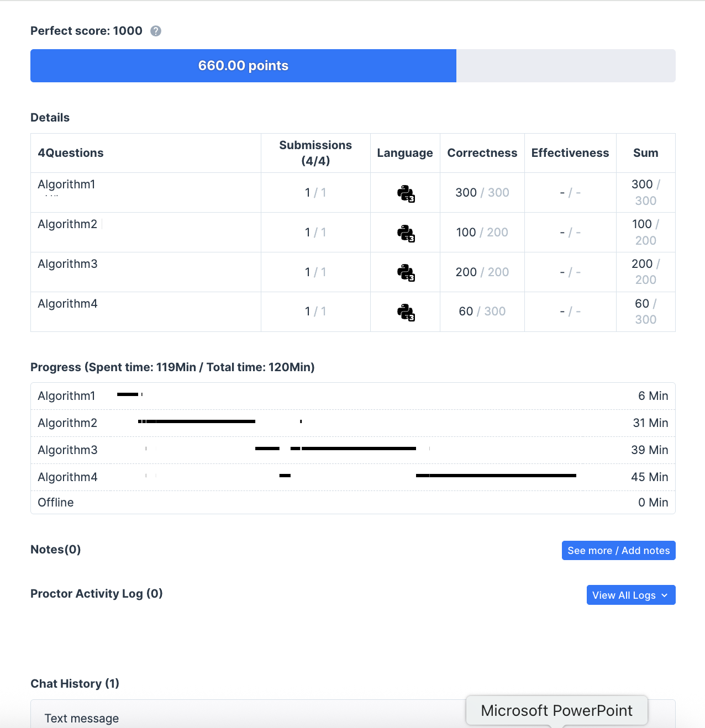Click the Python icon in Algorithm4 row

(406, 312)
